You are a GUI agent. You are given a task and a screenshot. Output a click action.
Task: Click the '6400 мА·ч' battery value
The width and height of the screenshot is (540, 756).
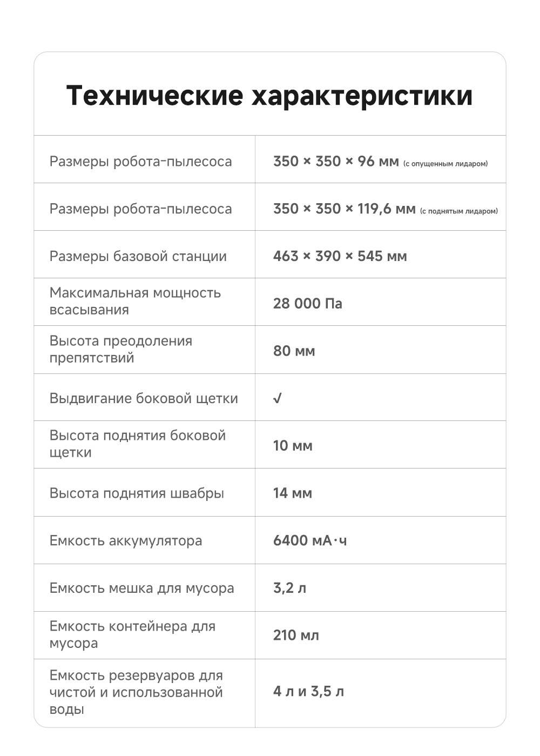pos(310,540)
